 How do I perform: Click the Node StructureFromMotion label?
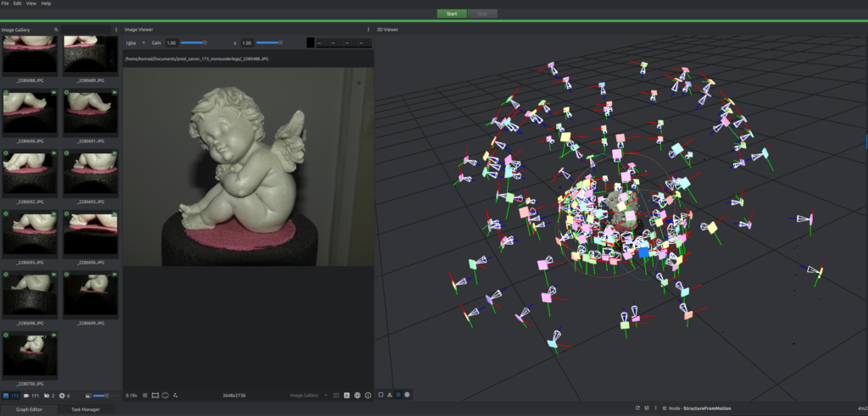[699, 408]
